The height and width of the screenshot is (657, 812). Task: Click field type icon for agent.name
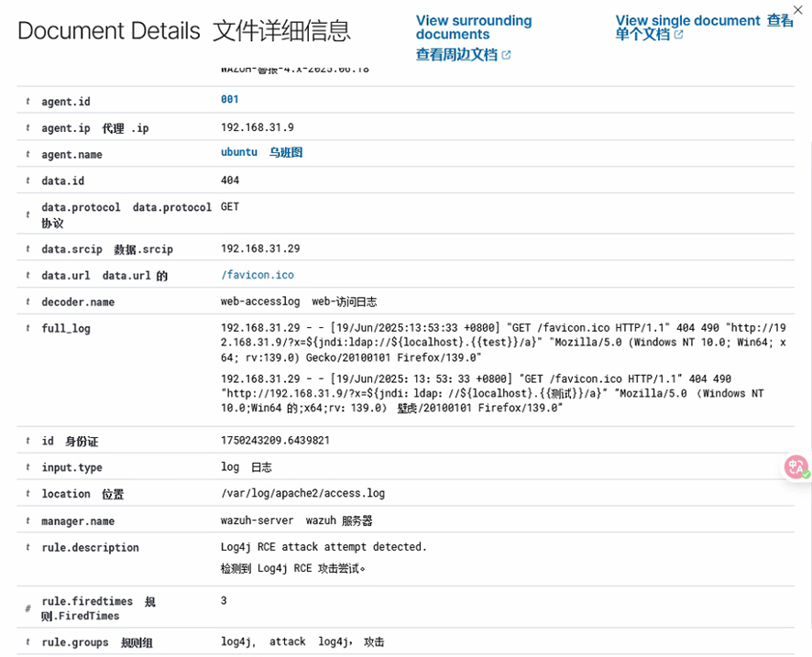coord(27,154)
